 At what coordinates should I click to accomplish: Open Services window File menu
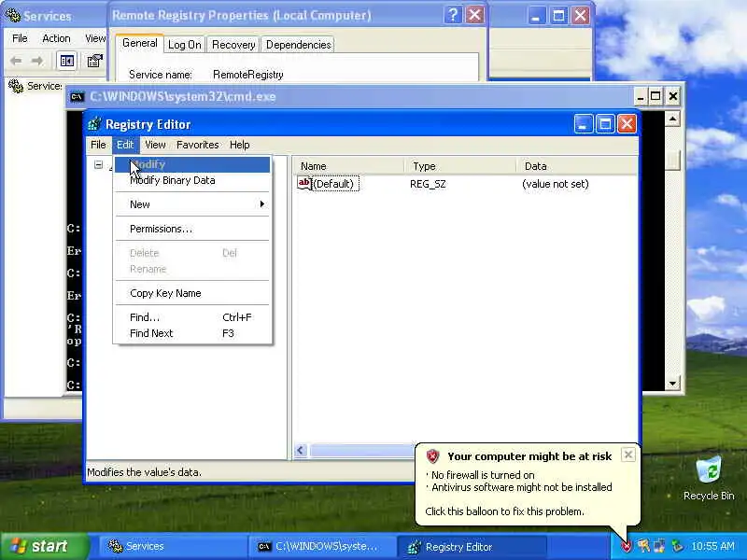(x=20, y=38)
